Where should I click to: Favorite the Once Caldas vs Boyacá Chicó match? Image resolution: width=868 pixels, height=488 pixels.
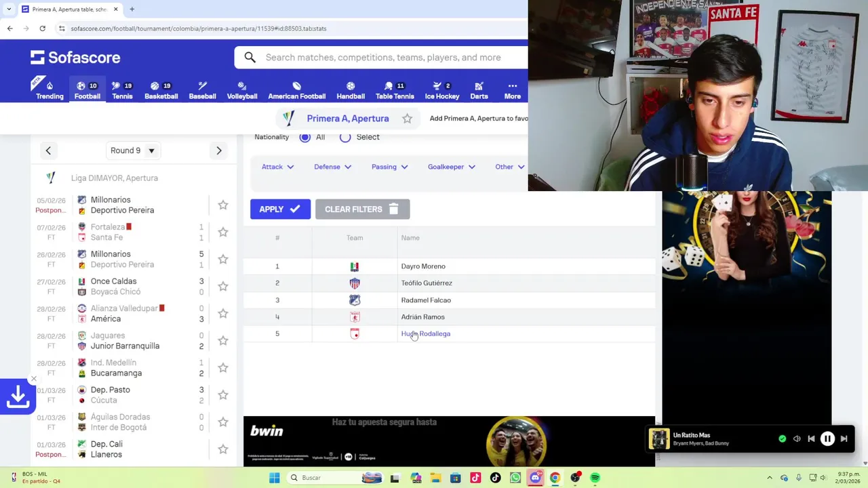click(222, 286)
